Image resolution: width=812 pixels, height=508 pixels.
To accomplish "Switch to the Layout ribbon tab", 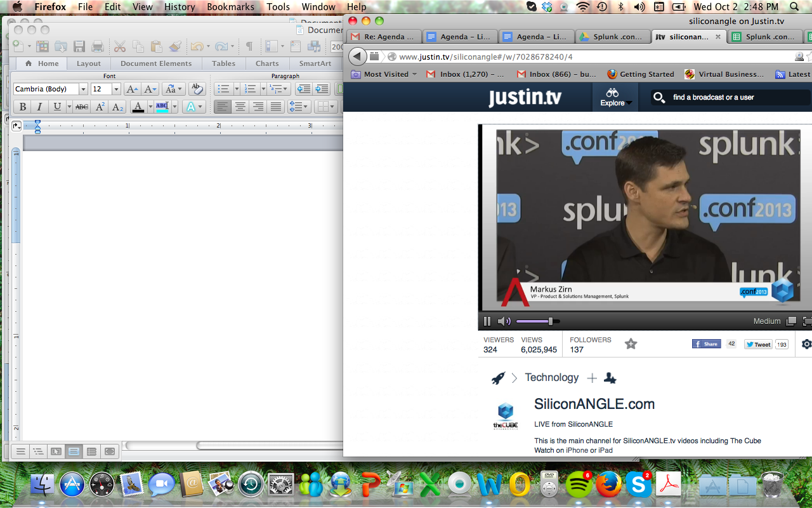I will click(89, 63).
